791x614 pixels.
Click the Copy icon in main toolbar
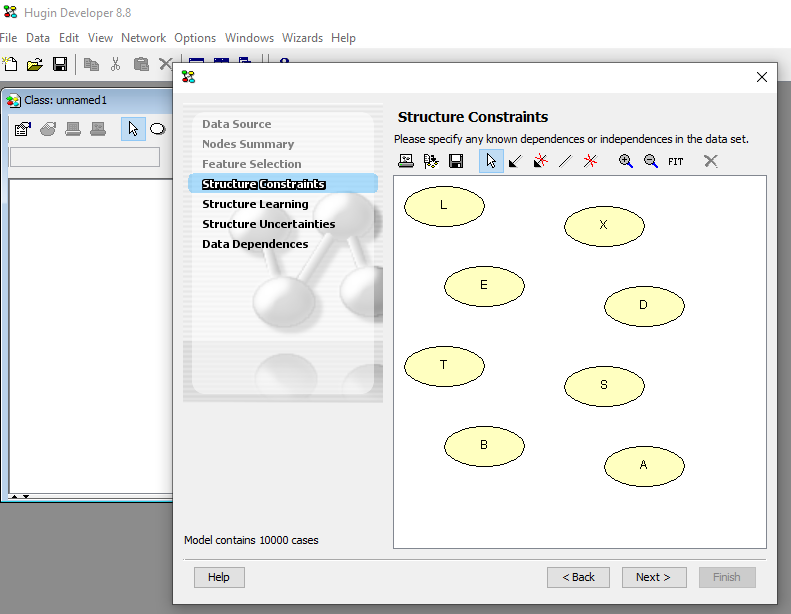[x=91, y=64]
